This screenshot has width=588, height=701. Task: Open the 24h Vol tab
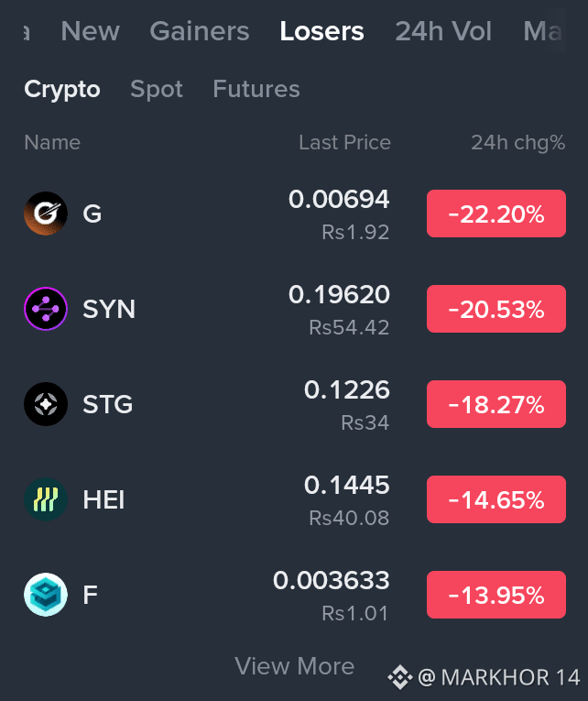point(443,31)
